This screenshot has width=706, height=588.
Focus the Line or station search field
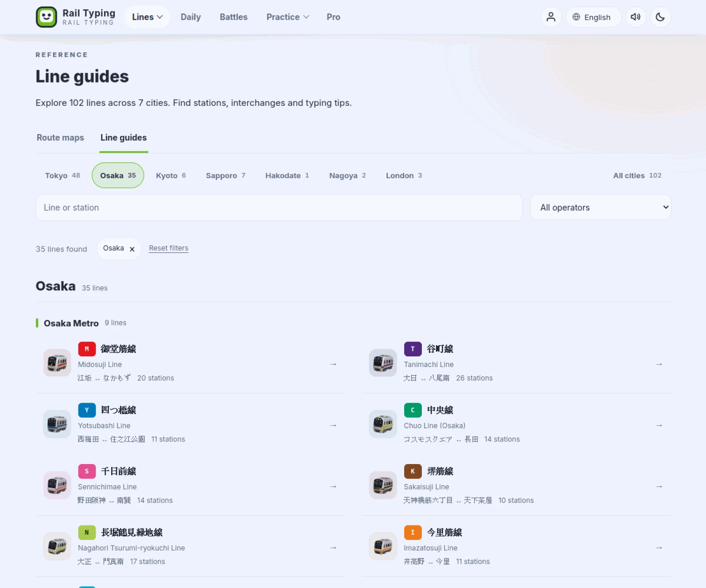[279, 208]
